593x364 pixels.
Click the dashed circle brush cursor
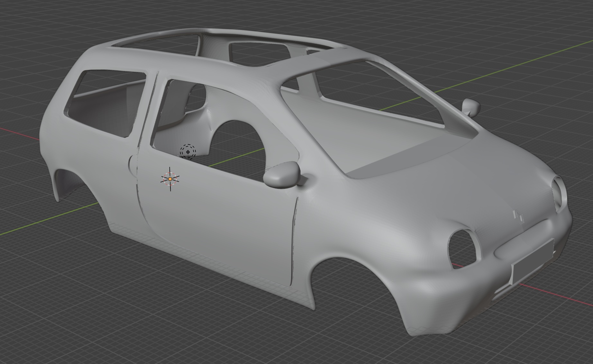click(188, 151)
